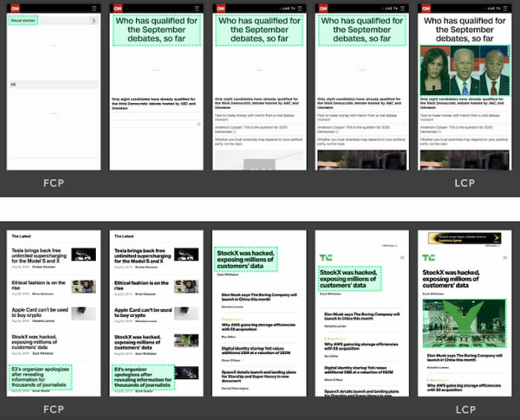
Task: Click the highlighted StockX headline in the TechCrunch frame without a logo
Action: [x=246, y=260]
